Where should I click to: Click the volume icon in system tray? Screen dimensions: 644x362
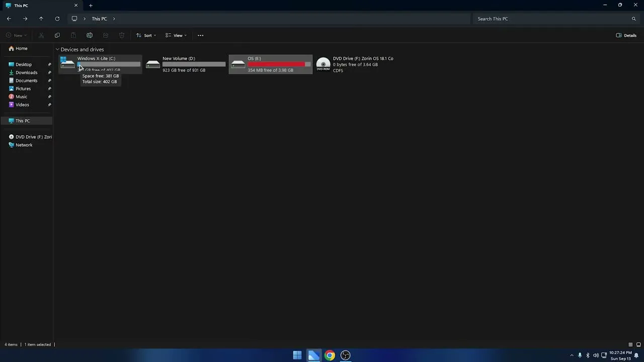click(x=596, y=355)
